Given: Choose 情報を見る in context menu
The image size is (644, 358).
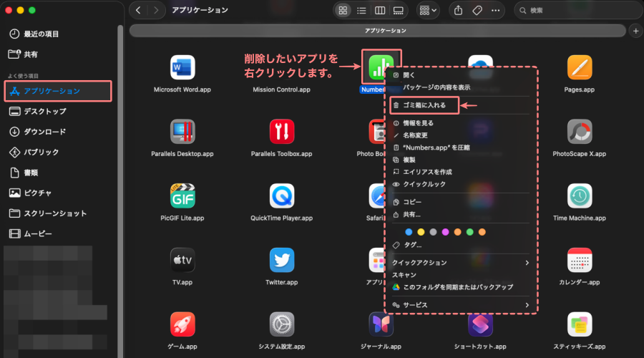Looking at the screenshot, I should (460, 123).
